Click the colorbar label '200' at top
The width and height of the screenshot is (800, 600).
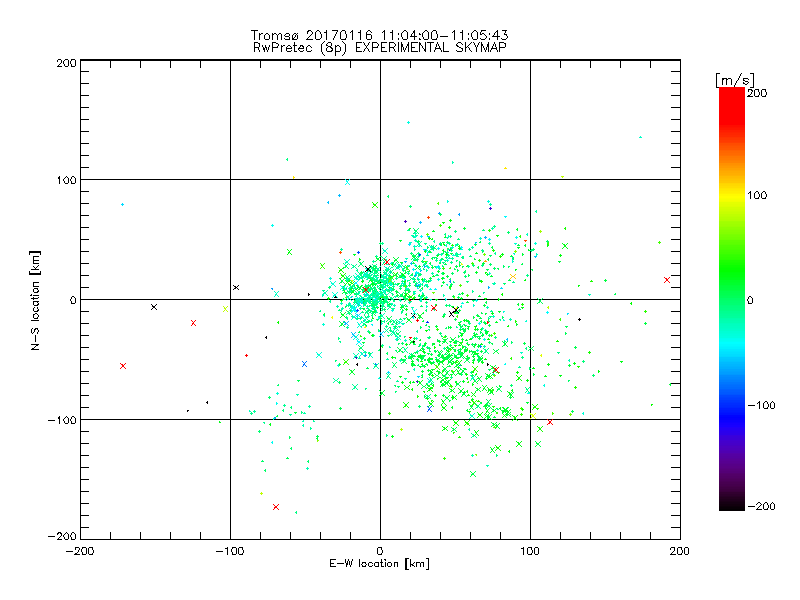pos(757,93)
